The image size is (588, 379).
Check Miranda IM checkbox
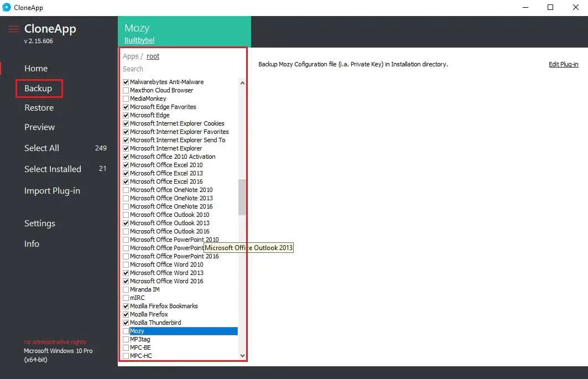click(x=126, y=289)
